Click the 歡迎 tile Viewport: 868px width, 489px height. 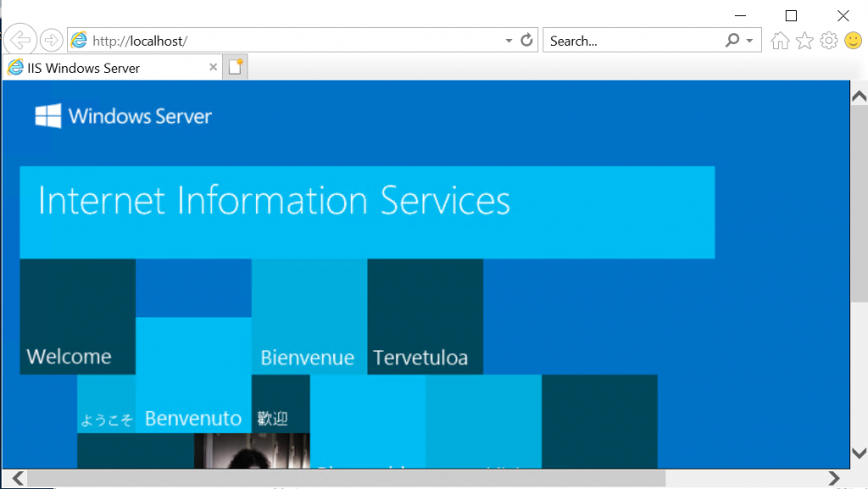click(281, 403)
